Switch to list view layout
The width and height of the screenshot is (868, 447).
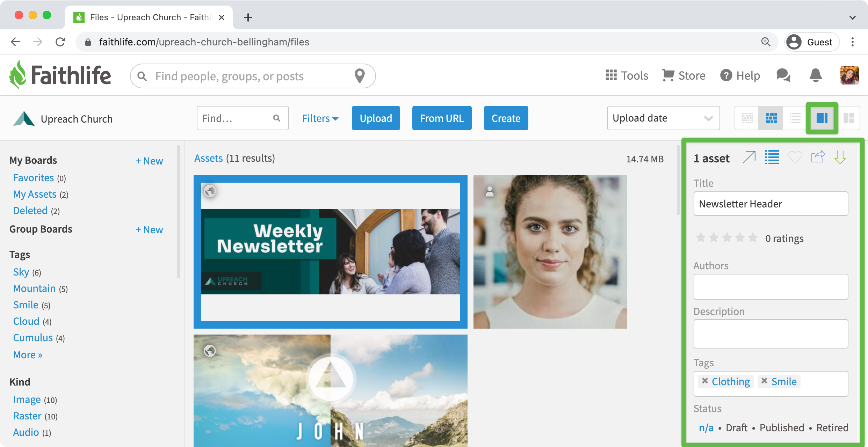pos(795,118)
